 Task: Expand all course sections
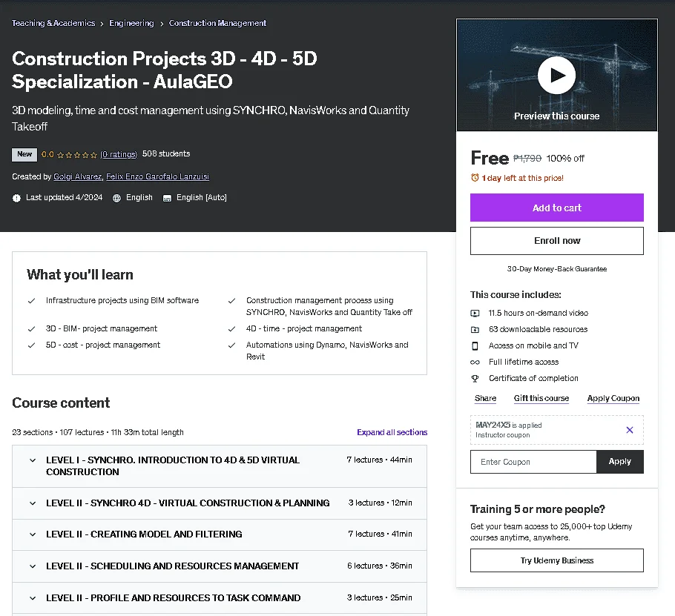tap(392, 432)
